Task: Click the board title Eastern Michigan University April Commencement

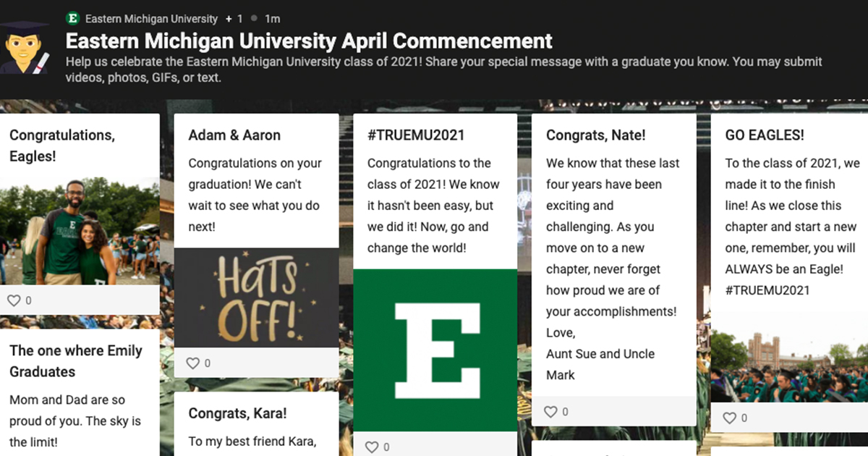Action: [309, 41]
